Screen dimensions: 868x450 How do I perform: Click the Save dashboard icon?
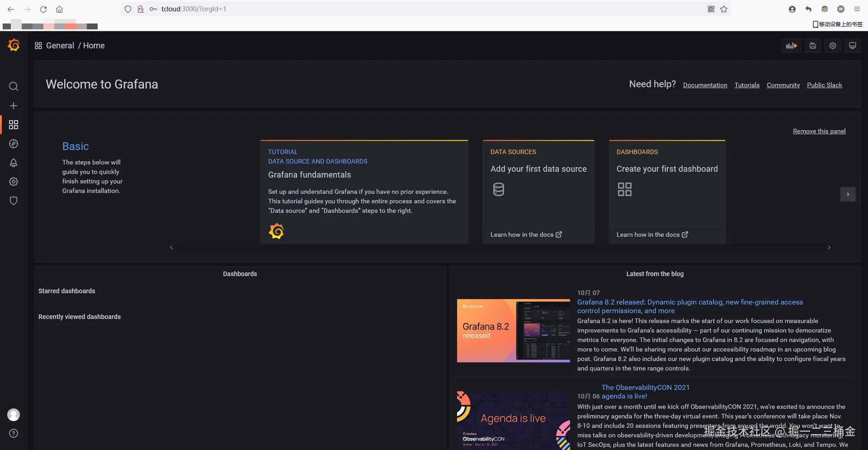tap(813, 46)
